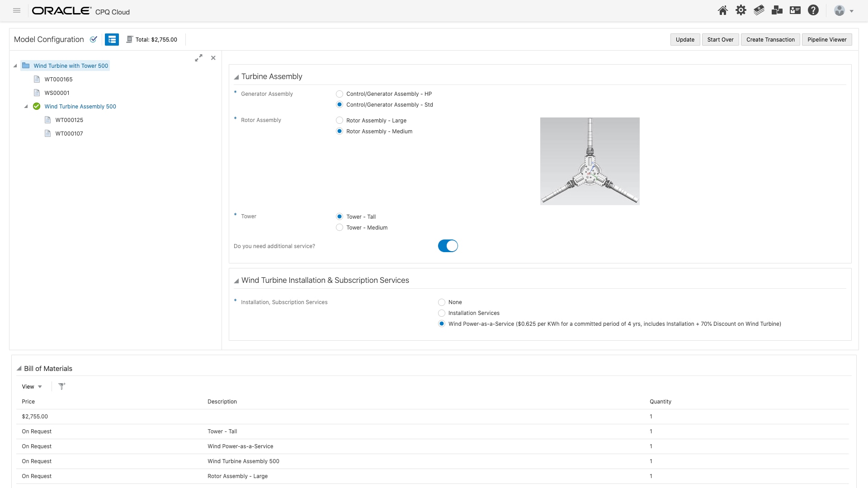Choose Rotor Assembly - Large option
Viewport: 868px width, 488px height.
point(340,120)
